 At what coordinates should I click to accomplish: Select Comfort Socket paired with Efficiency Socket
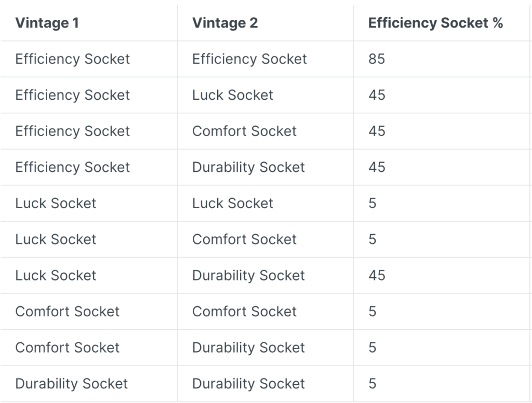[244, 131]
